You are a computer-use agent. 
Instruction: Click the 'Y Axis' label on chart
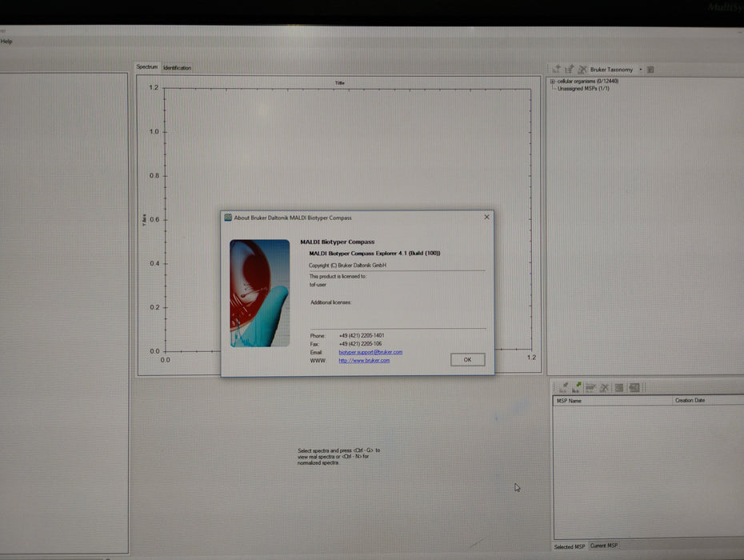[x=144, y=220]
